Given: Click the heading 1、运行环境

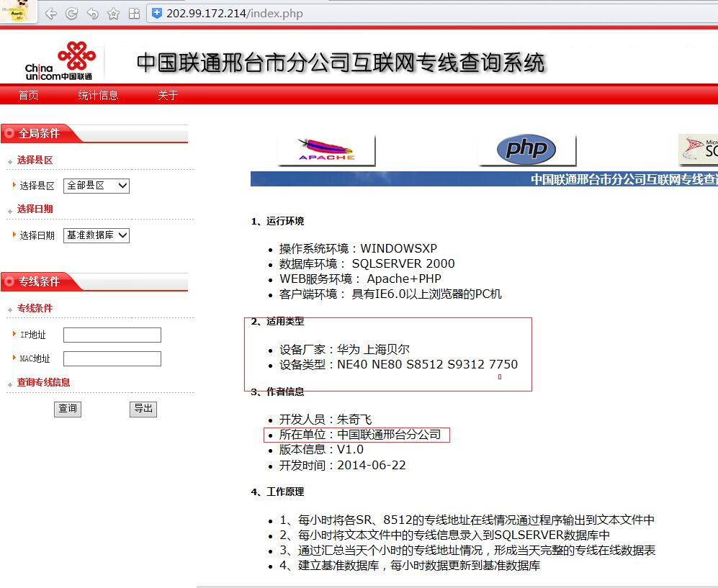Looking at the screenshot, I should (x=277, y=222).
